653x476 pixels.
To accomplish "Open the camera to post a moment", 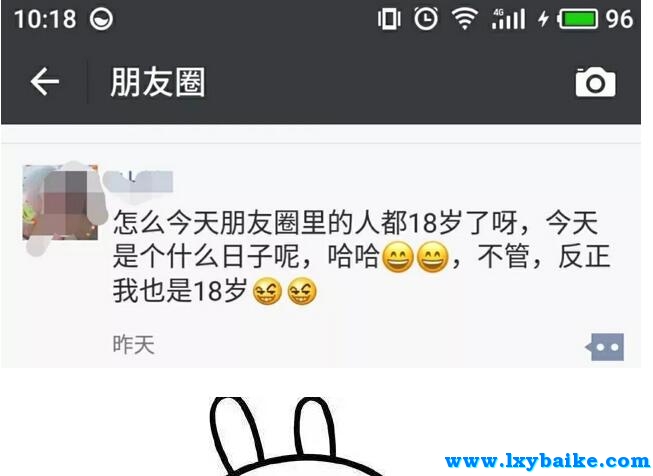I will tap(595, 82).
